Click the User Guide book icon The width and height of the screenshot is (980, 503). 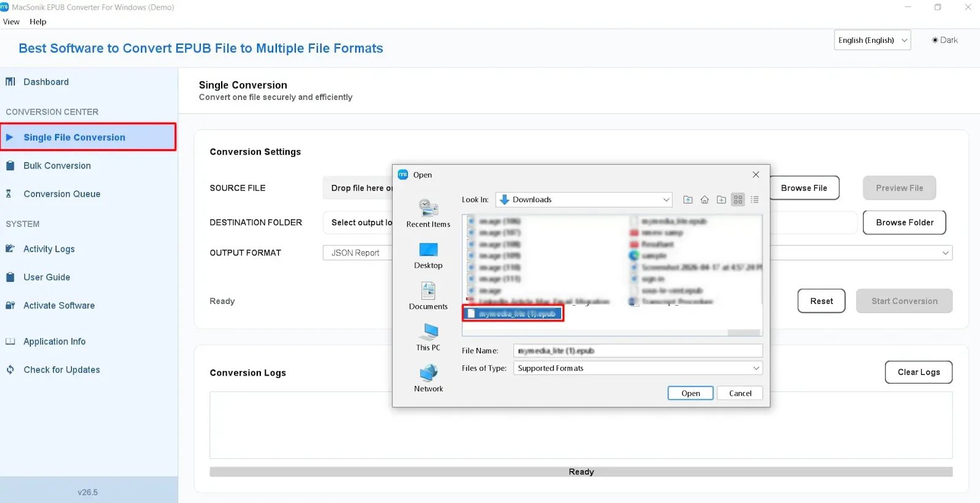[10, 277]
